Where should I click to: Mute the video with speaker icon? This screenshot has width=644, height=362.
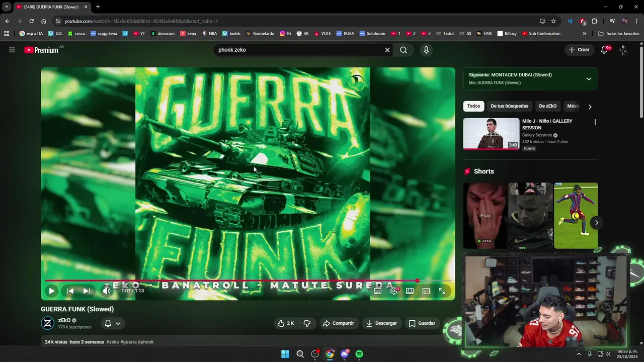106,291
